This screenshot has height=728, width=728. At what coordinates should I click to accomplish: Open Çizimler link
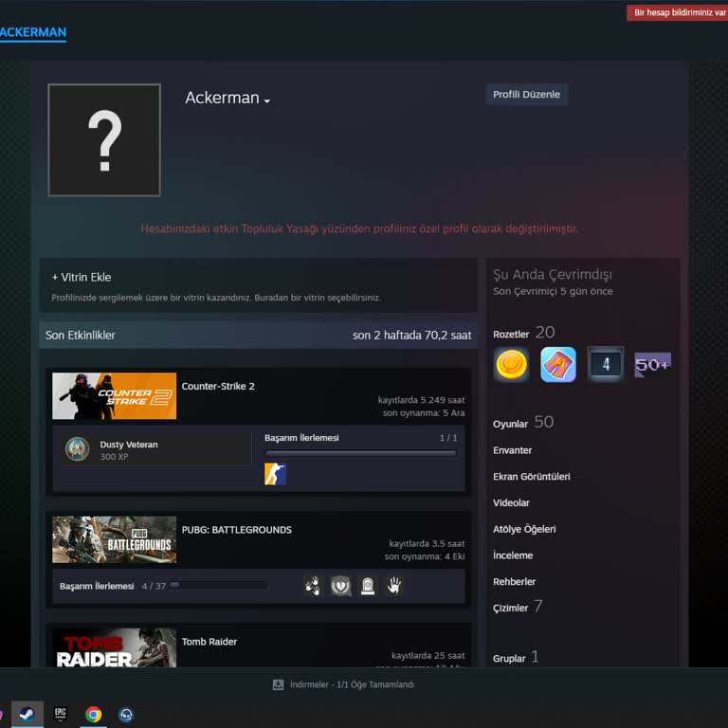[x=510, y=609]
